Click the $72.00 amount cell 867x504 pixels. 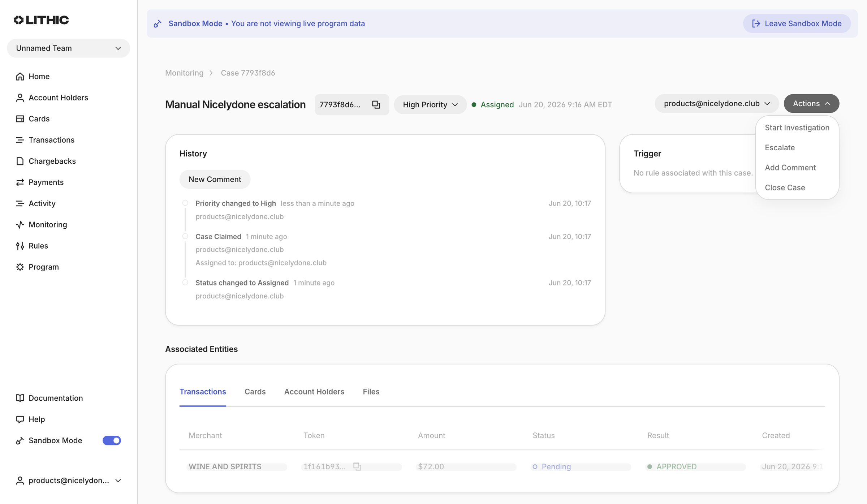pos(431,466)
